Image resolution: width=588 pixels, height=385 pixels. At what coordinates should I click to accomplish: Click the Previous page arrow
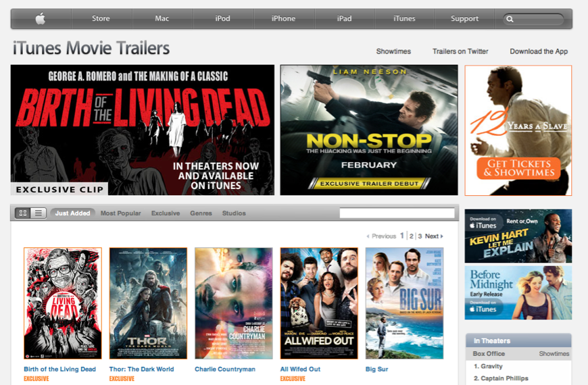click(x=368, y=236)
